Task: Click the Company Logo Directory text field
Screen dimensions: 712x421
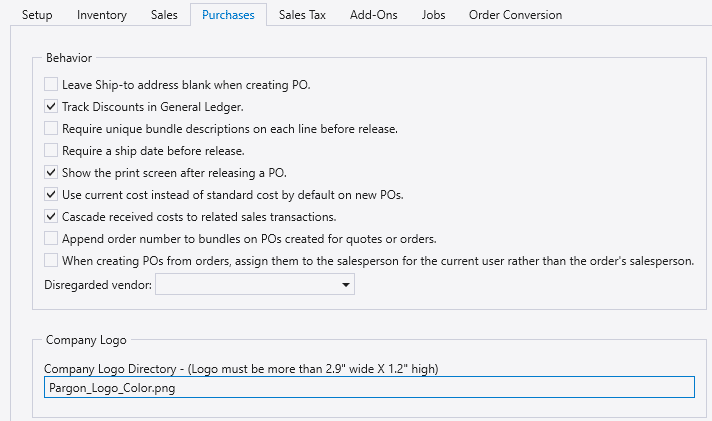Action: [369, 387]
